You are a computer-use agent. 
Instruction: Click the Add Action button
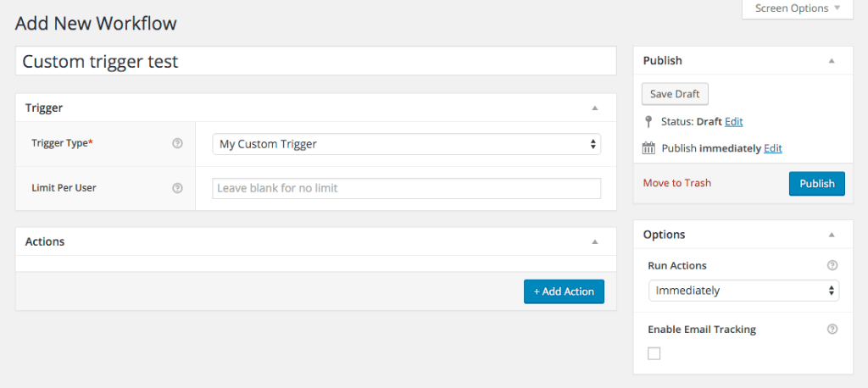pyautogui.click(x=564, y=291)
